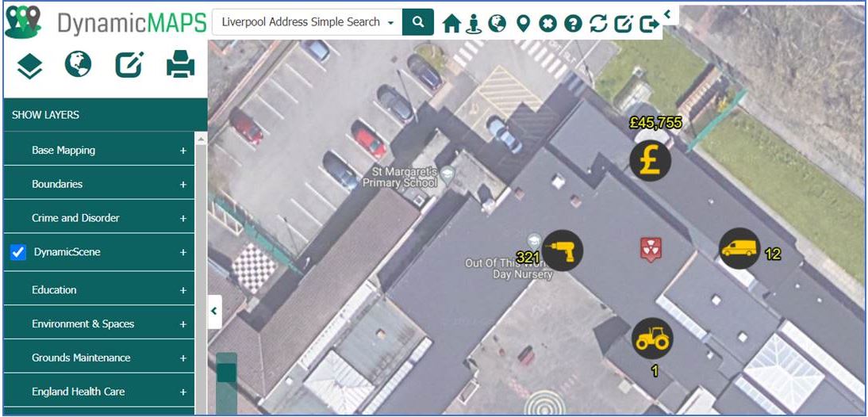Click the 1 count below the tractor marker
This screenshot has height=417, width=868.
tap(655, 370)
